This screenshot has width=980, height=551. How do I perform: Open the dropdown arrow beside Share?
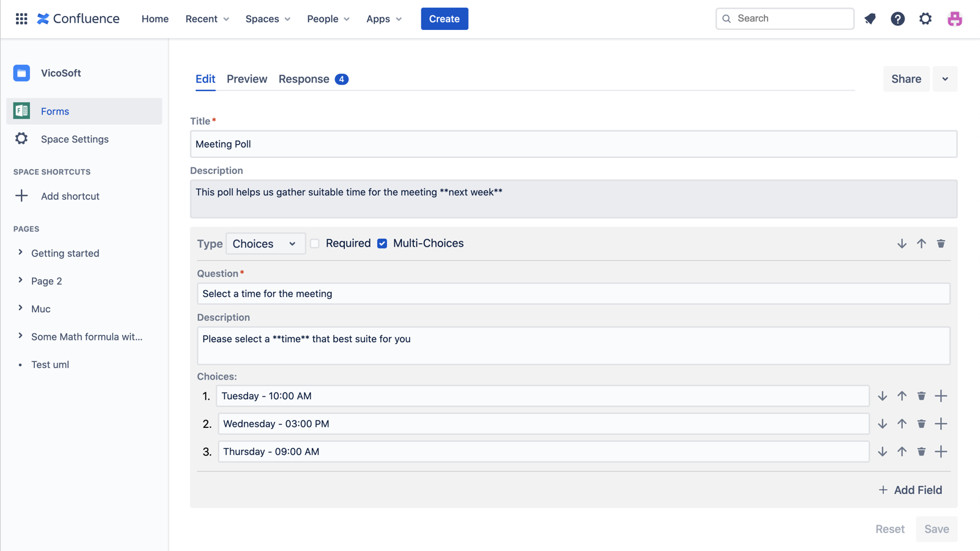pyautogui.click(x=944, y=79)
